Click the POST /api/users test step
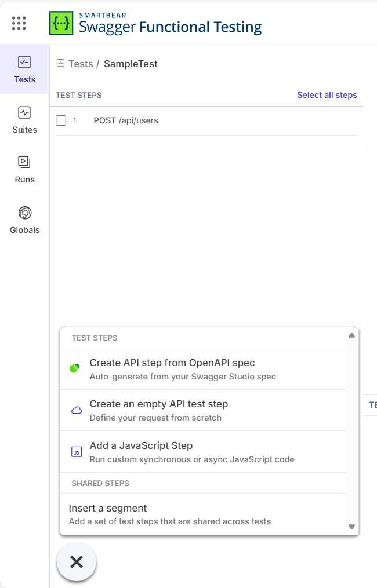This screenshot has width=377, height=588. 126,120
